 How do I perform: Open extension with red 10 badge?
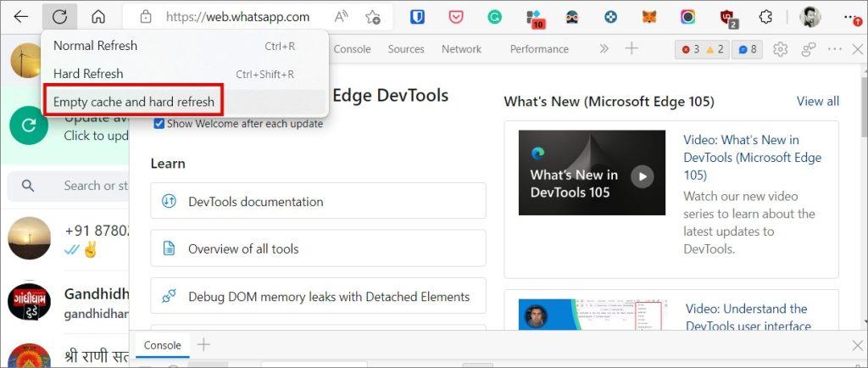(x=536, y=19)
